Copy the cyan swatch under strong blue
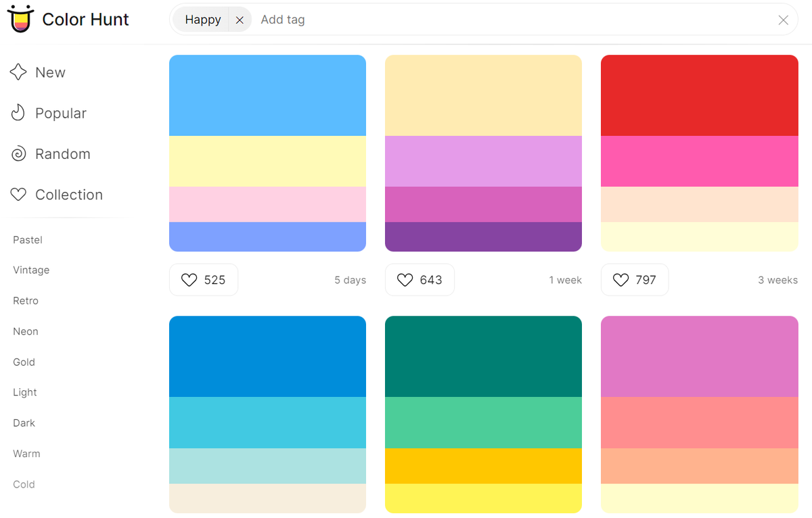812x518 pixels. point(267,423)
